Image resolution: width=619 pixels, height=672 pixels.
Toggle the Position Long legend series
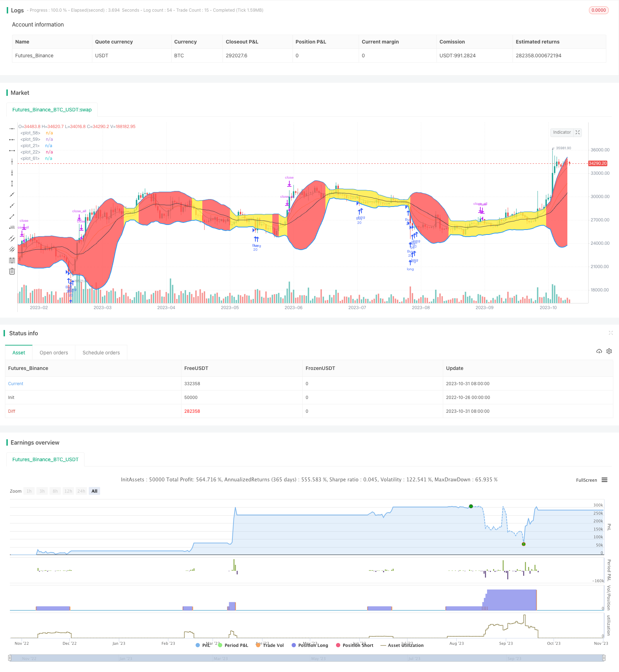310,645
